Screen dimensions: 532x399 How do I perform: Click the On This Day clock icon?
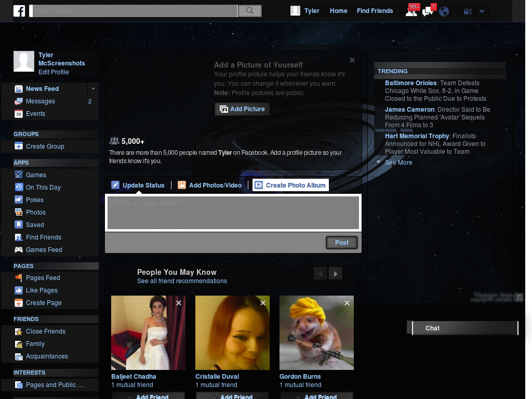19,188
